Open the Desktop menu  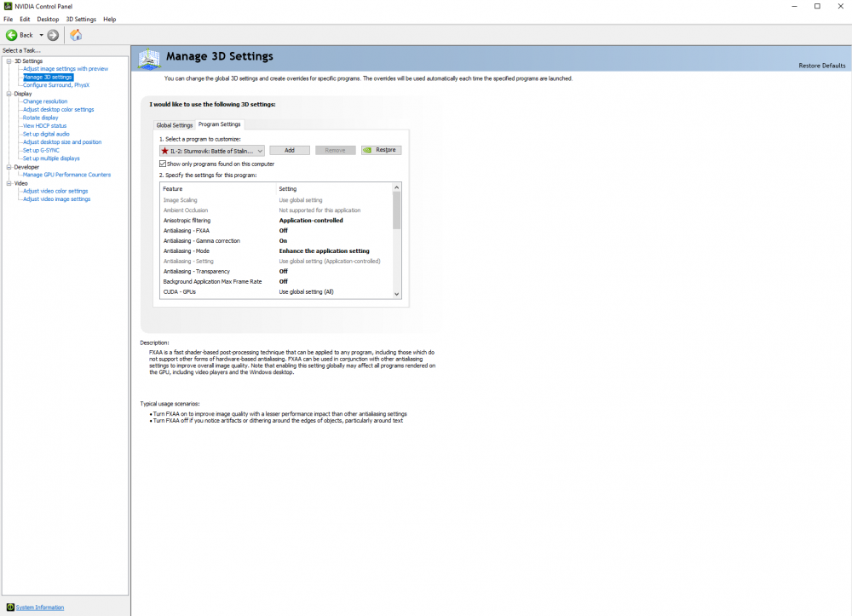(47, 19)
